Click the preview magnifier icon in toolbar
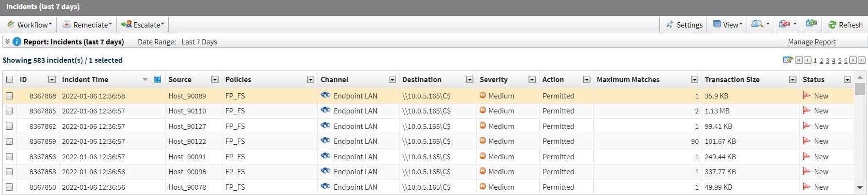This screenshot has width=868, height=195. pos(757,24)
